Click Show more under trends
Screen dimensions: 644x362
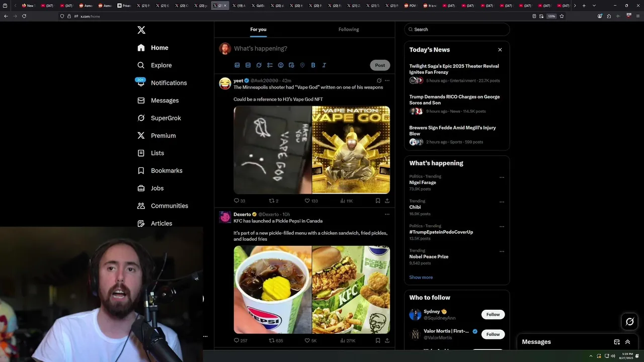point(421,277)
